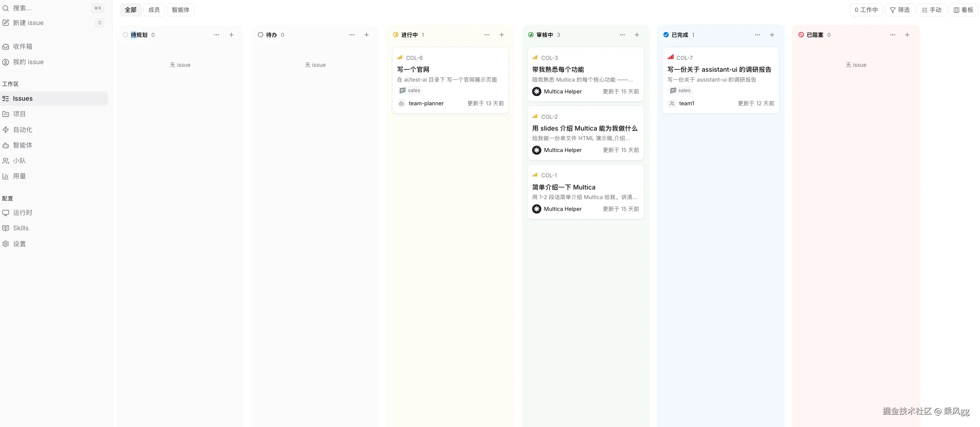Click the 运行时 monitor icon
This screenshot has height=427, width=980.
(x=6, y=213)
